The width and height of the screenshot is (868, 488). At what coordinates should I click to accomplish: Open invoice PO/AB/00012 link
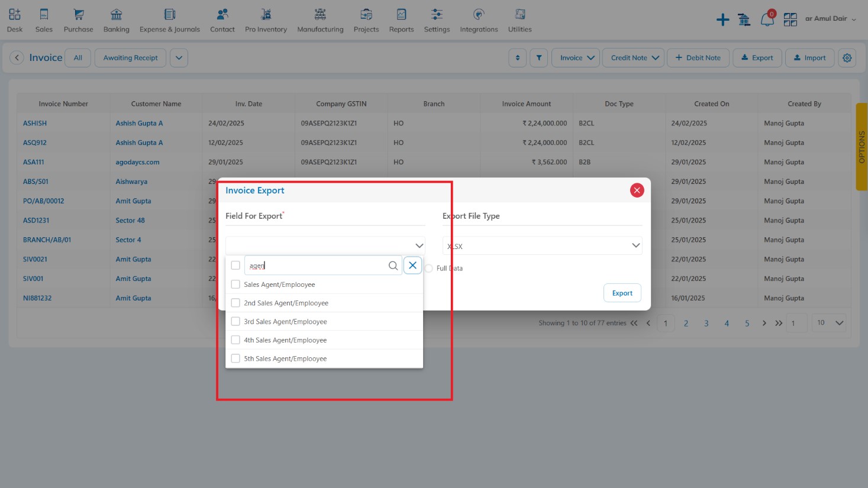click(43, 201)
